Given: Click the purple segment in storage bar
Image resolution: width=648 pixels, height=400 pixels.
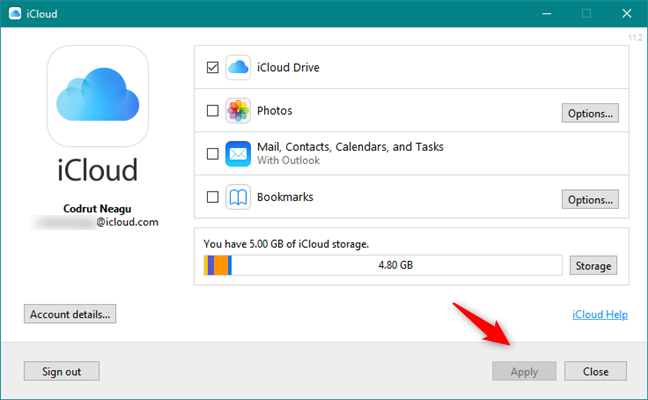Looking at the screenshot, I should [x=211, y=265].
